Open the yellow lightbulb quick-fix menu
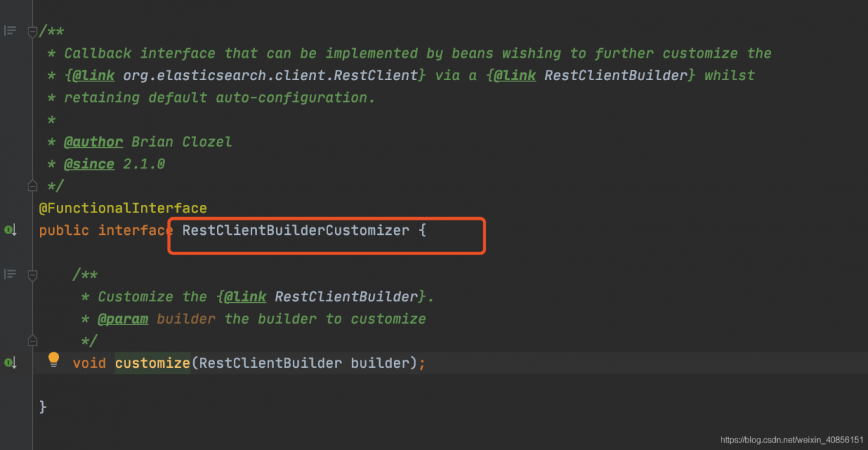Image resolution: width=868 pixels, height=450 pixels. click(54, 360)
